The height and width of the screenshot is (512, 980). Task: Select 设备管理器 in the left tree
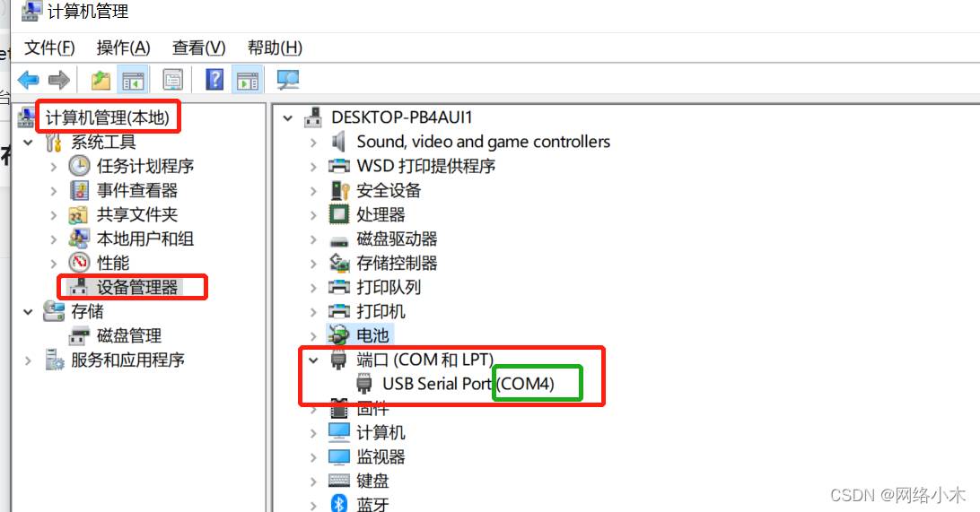click(137, 287)
